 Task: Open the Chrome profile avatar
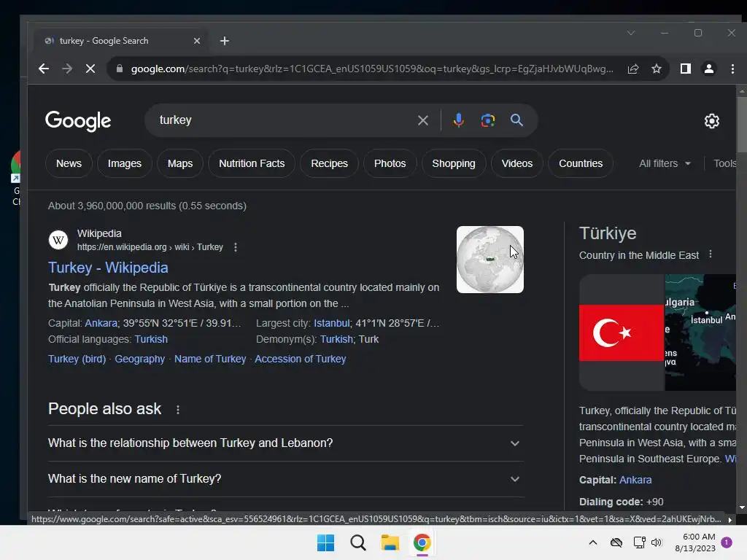pos(709,69)
